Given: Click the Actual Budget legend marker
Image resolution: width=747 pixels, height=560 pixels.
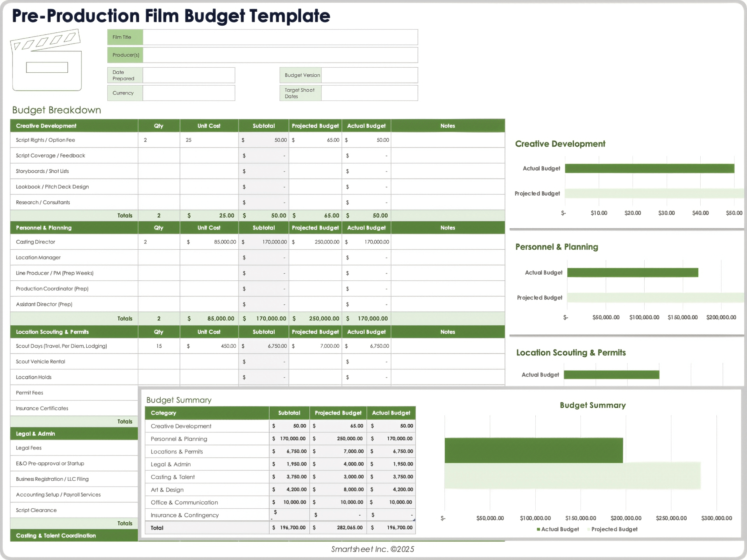Looking at the screenshot, I should [538, 529].
